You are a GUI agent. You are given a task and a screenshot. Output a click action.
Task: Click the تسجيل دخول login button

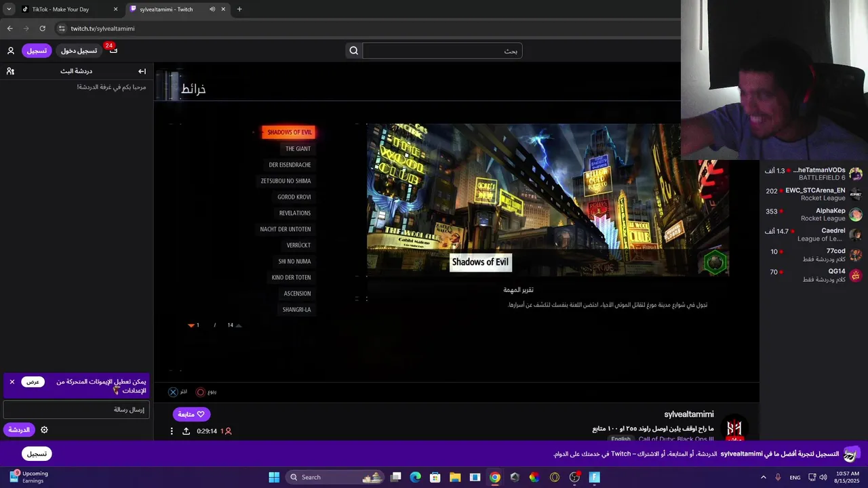(x=79, y=51)
